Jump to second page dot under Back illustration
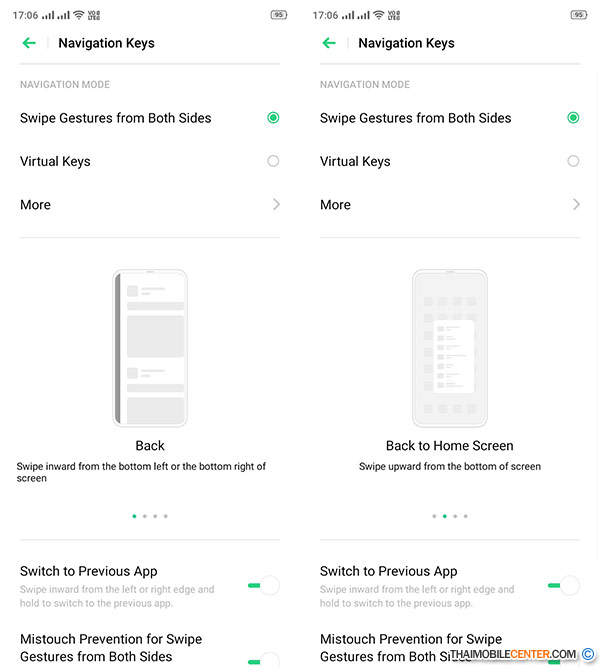This screenshot has width=600, height=667. tap(145, 516)
